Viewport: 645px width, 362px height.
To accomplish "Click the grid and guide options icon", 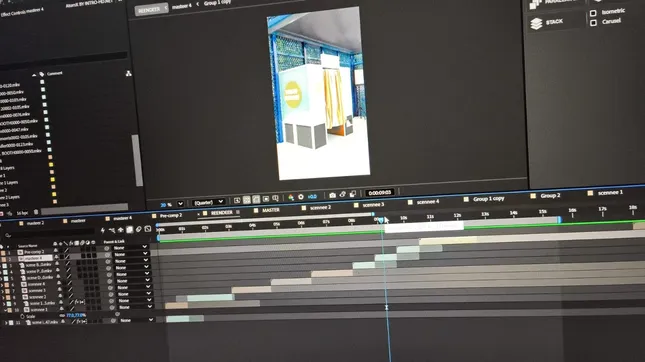I will tap(276, 198).
